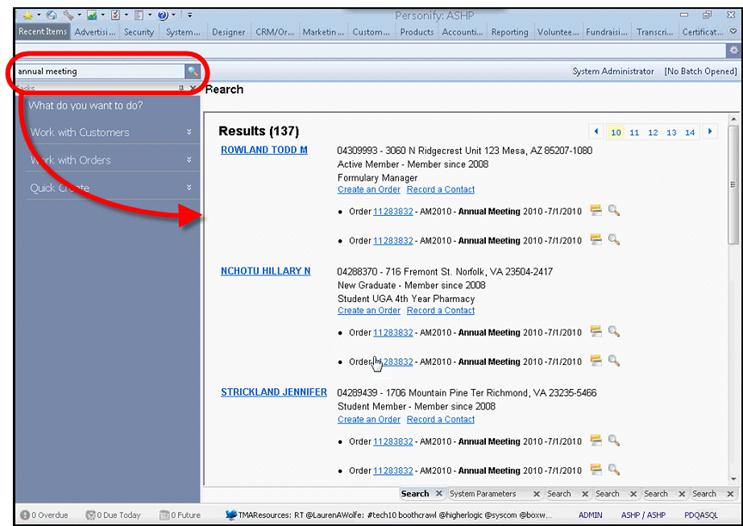
Task: Open ROWLAND TODD M customer record
Action: (x=264, y=150)
